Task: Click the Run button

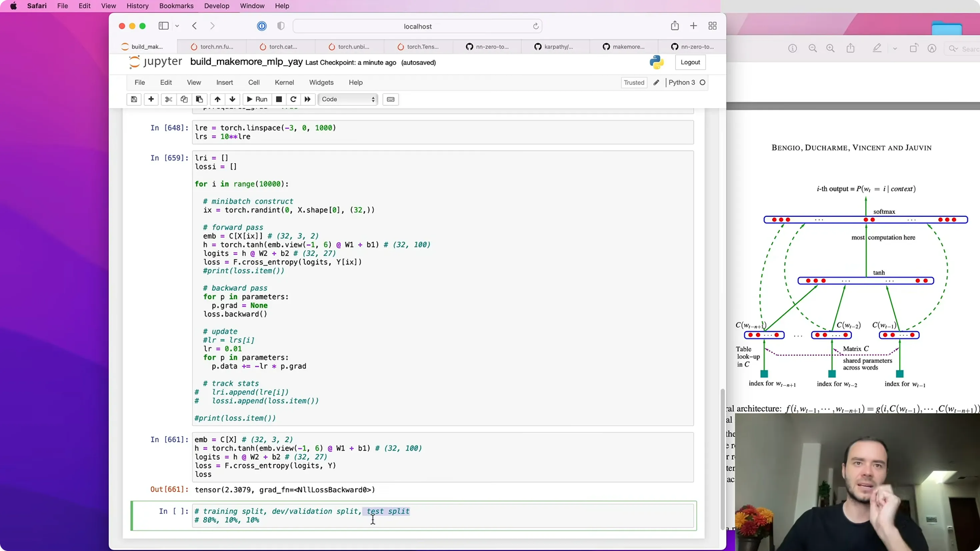Action: click(x=257, y=99)
